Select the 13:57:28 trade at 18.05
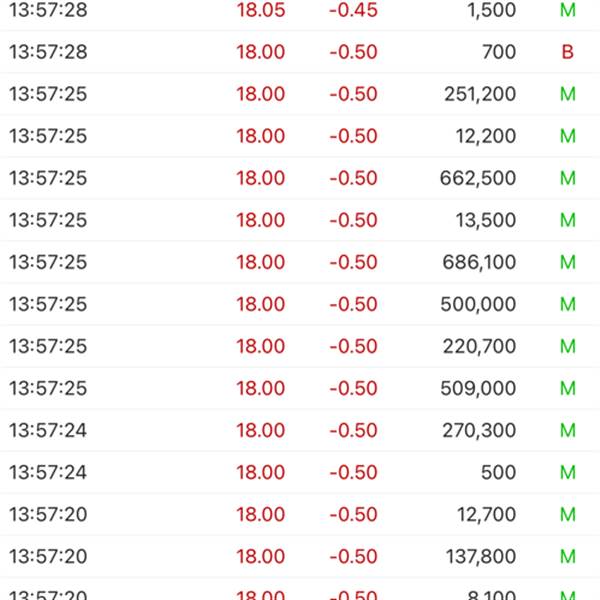600x600 pixels. point(300,11)
